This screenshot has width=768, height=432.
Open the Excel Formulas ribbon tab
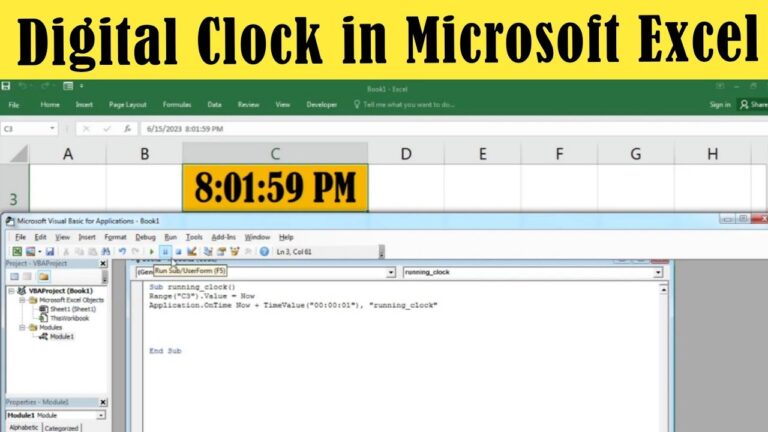coord(177,104)
